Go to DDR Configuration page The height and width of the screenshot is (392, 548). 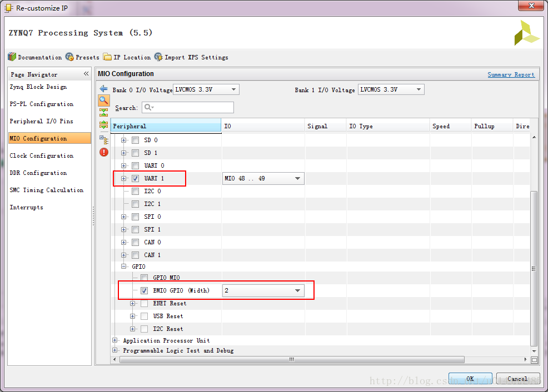click(x=38, y=173)
